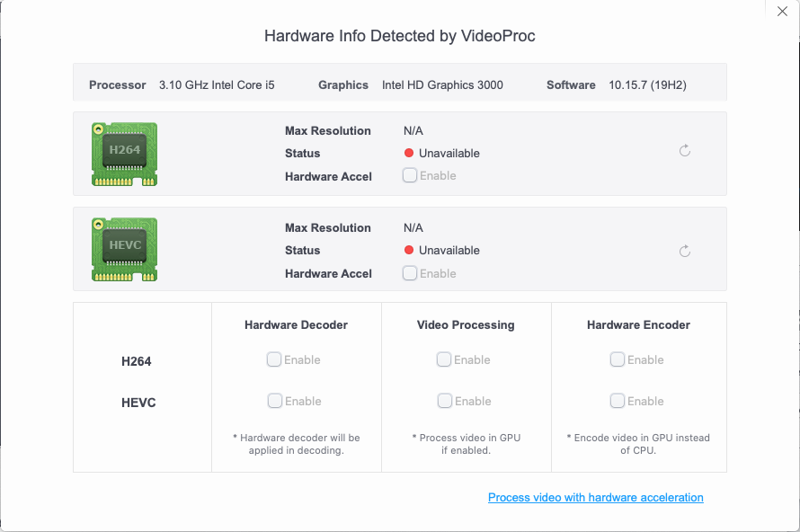
Task: Click the red HEVC Unavailable status dot
Action: pos(409,251)
